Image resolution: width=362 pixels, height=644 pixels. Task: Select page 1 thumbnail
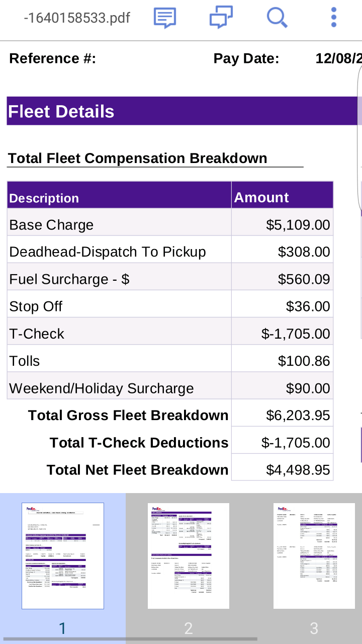click(x=63, y=556)
